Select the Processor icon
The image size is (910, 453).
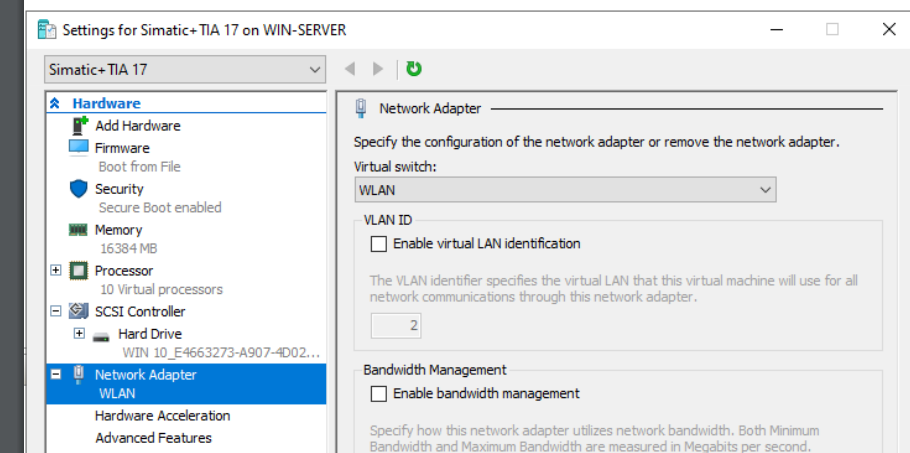[x=79, y=271]
